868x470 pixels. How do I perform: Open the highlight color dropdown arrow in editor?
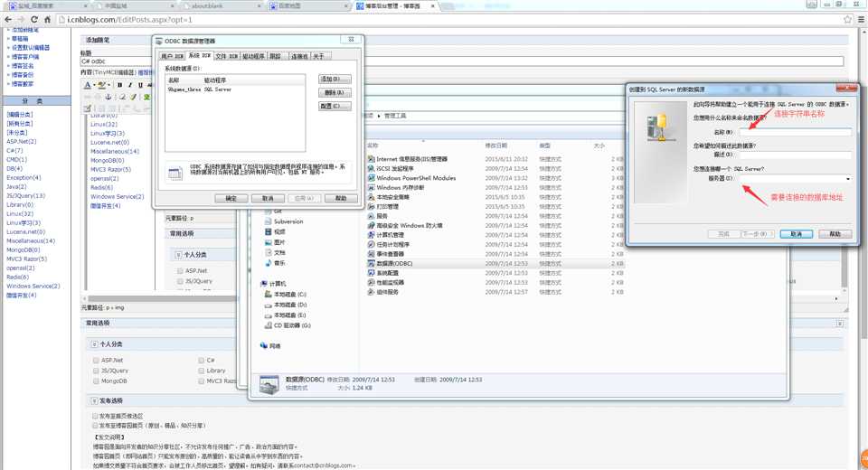point(109,85)
